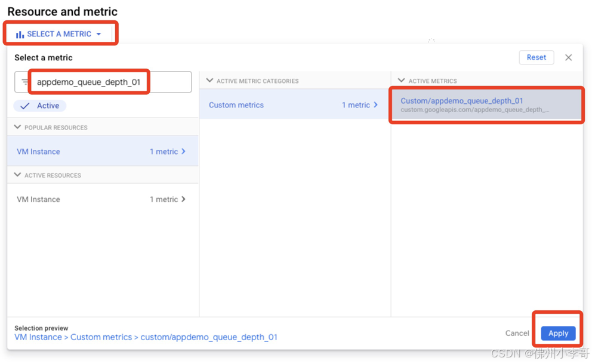
Task: Select VM Instance under Active Resources
Action: pyautogui.click(x=103, y=199)
